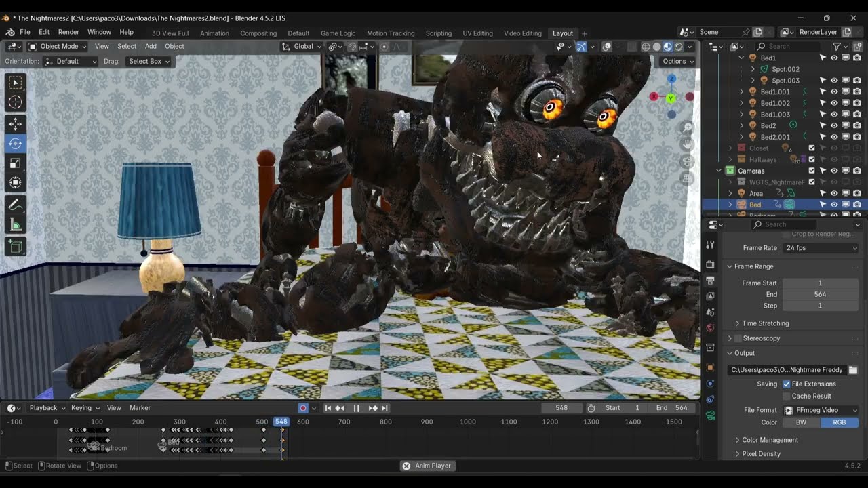Open Drag Select Box dropdown
Screen dimensions: 868x488
click(x=148, y=61)
